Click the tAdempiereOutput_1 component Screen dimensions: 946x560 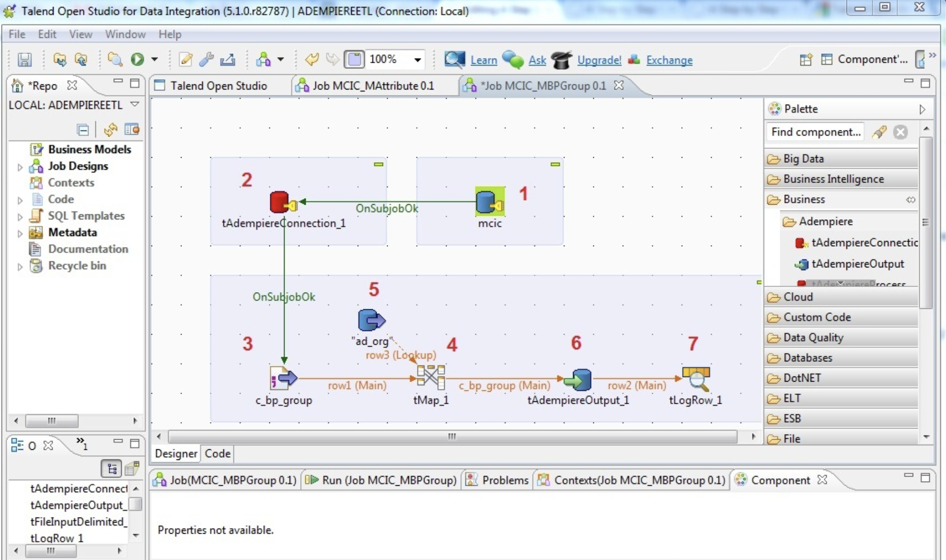578,380
